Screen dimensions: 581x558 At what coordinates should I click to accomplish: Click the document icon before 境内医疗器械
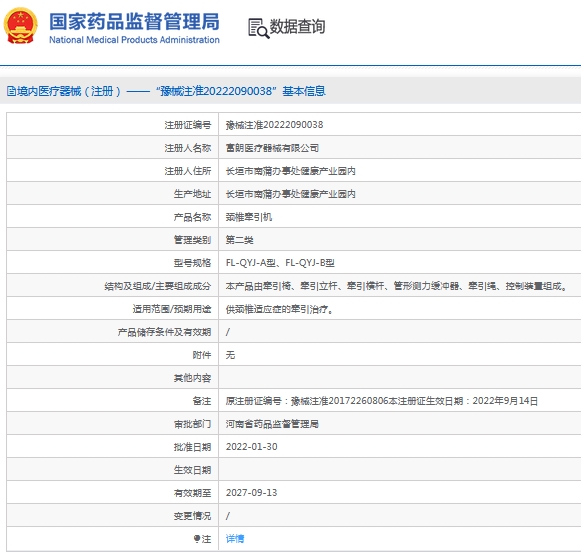tap(11, 91)
